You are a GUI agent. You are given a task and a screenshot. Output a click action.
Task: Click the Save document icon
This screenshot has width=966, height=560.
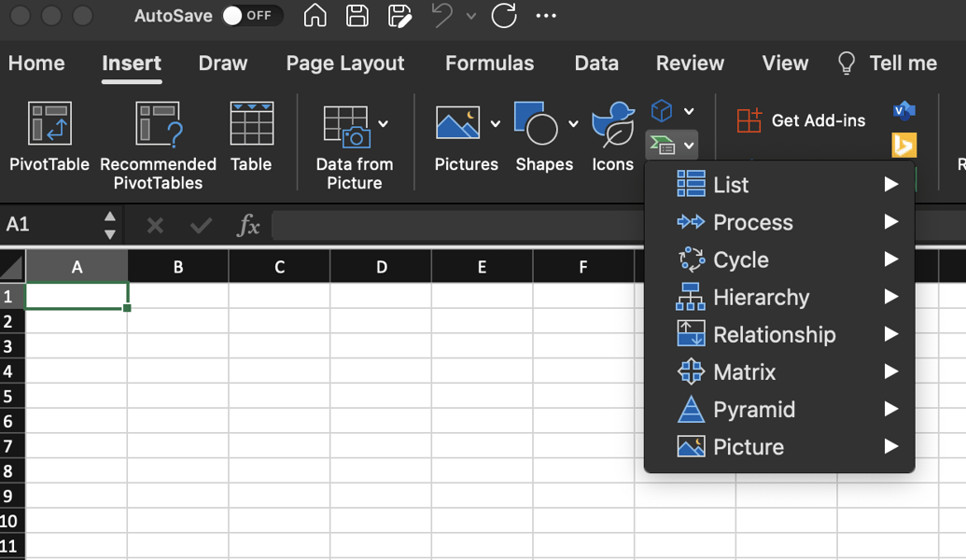pos(357,16)
